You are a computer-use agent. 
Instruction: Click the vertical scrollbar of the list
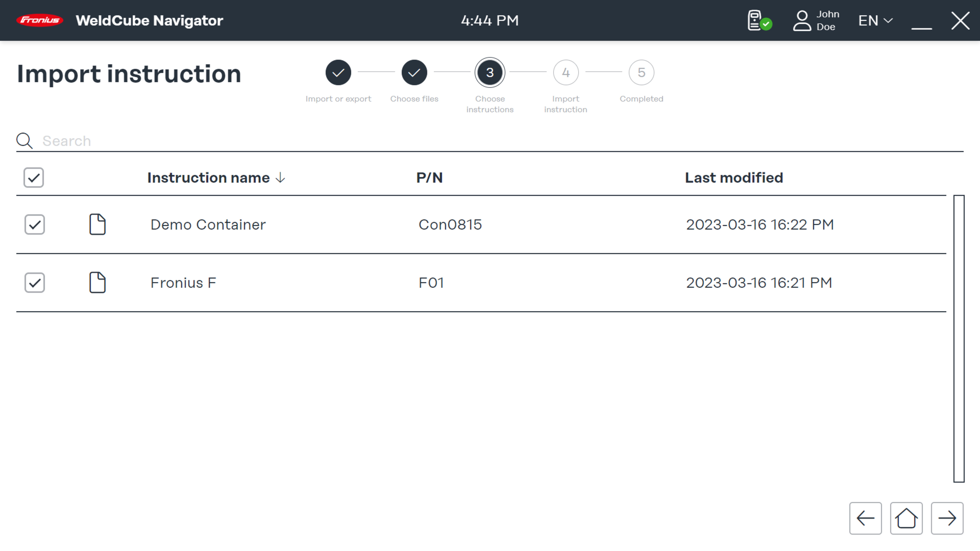click(x=959, y=339)
